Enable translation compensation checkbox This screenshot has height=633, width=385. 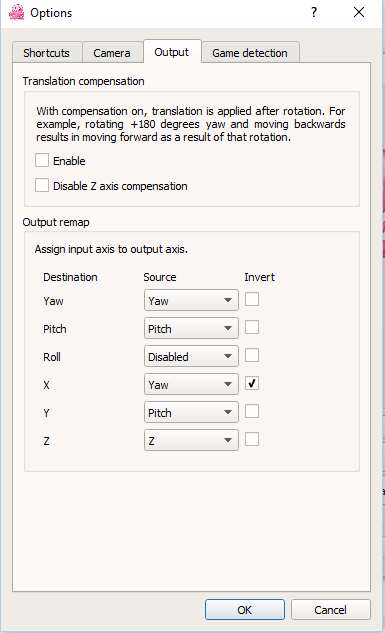[x=42, y=160]
